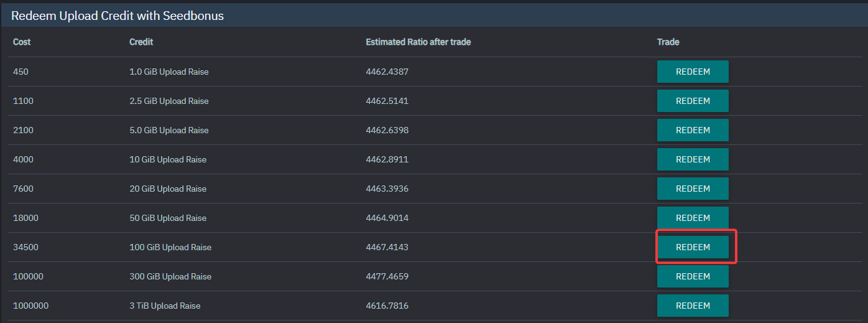
Task: Redeem the 3 TiB Upload Raise
Action: tap(693, 306)
